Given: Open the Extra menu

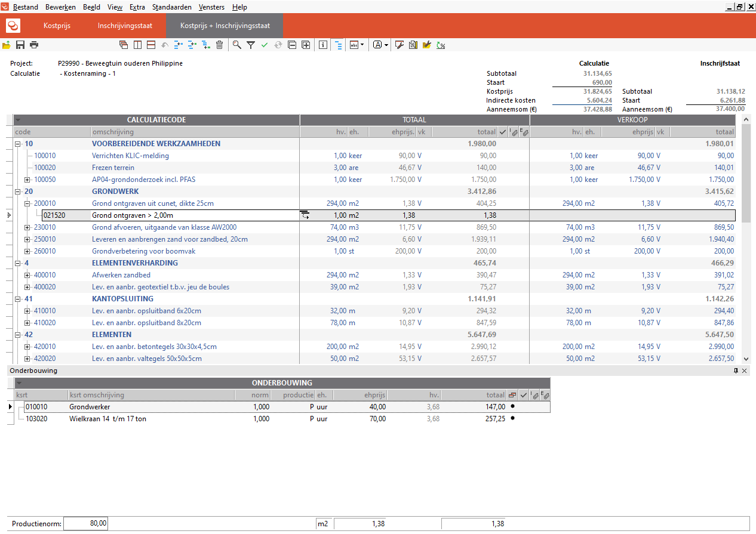Looking at the screenshot, I should pos(137,7).
